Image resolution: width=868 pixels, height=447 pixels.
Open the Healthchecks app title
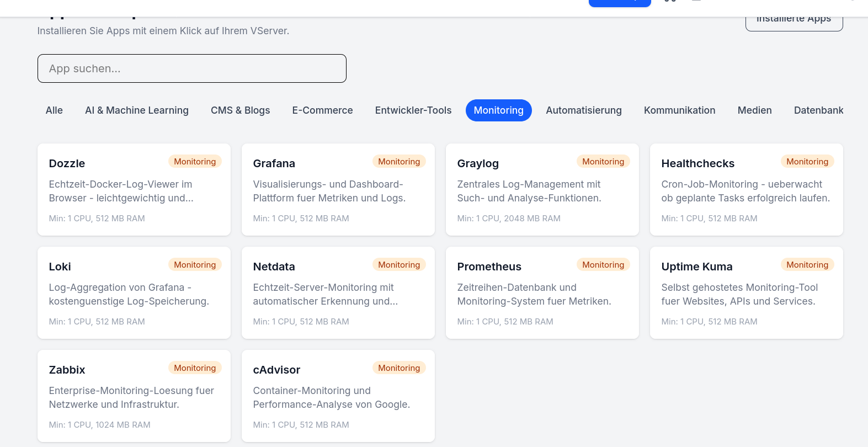click(698, 163)
